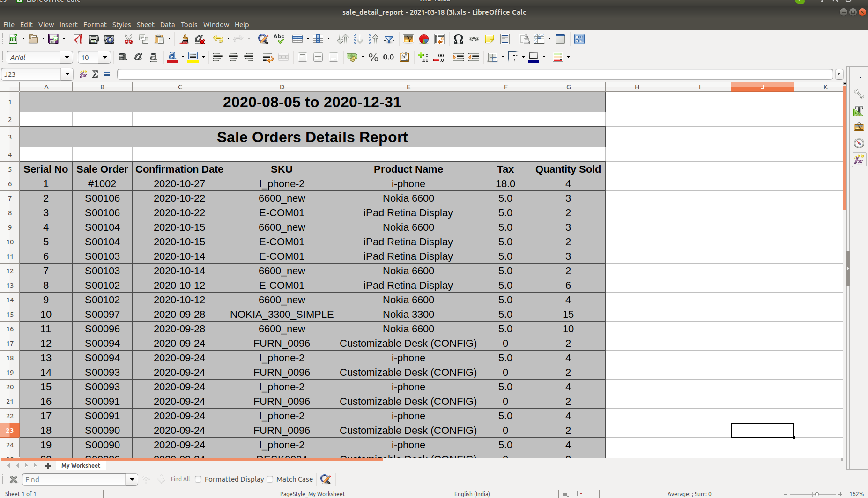Apply the yellow background highlight color
The image size is (868, 498).
point(193,58)
